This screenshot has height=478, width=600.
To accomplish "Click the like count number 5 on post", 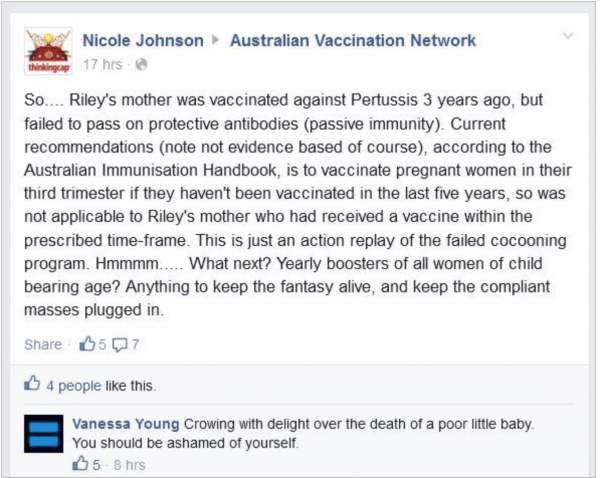I will (x=102, y=345).
